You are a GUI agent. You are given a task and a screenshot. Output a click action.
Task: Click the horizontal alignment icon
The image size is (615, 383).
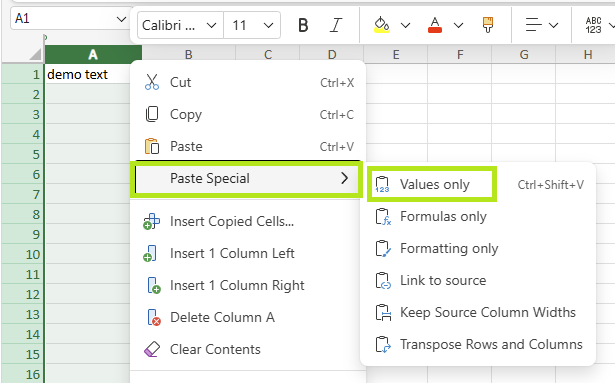[x=534, y=25]
